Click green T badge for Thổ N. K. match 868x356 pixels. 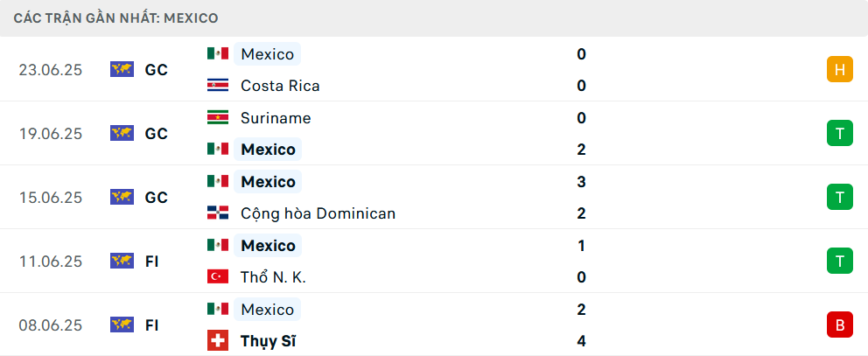(840, 261)
